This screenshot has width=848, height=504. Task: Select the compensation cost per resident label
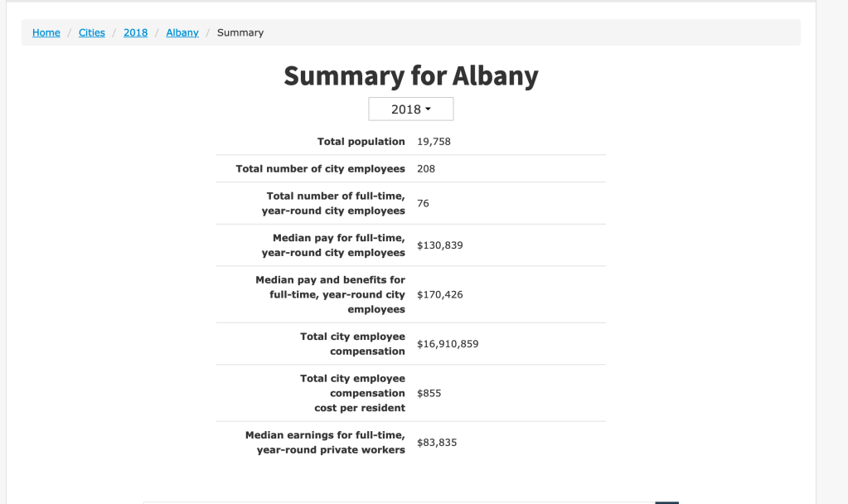point(352,393)
